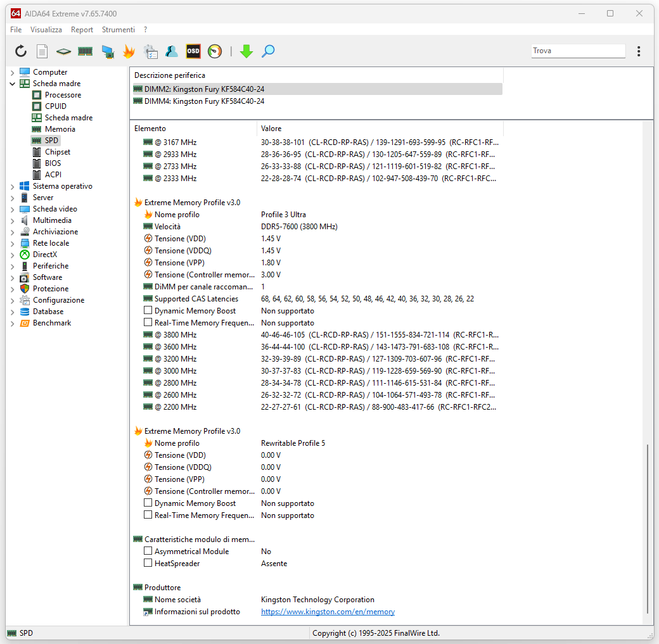Toggle Dynamic Memory Boost checkbox under Rewritable Profile 5
Screen dimensions: 659x644
click(148, 503)
